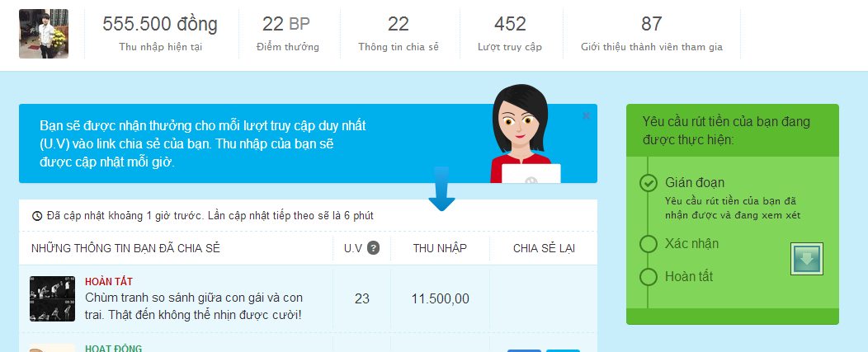868x352 pixels.
Task: Click the clock icon beside update time
Action: (37, 216)
